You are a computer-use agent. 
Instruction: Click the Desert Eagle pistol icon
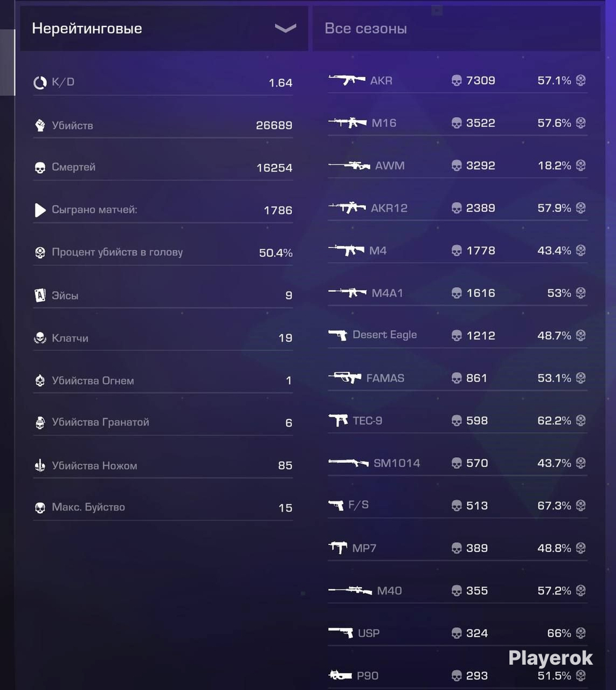338,335
